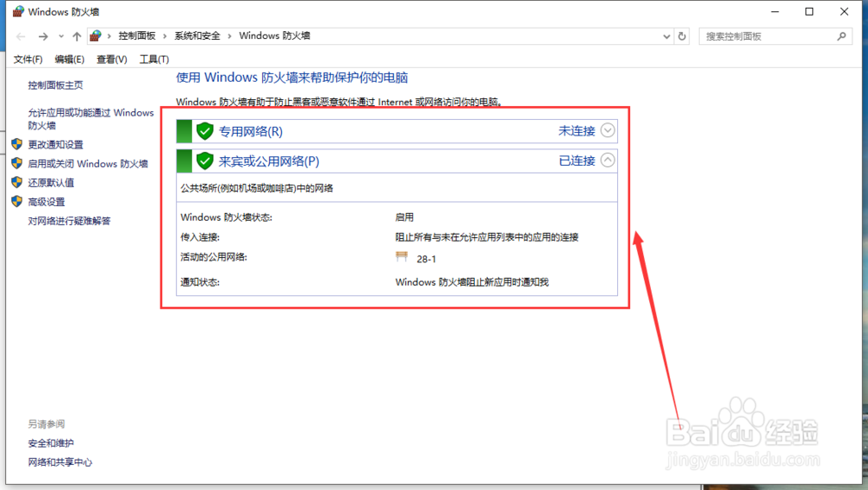This screenshot has height=490, width=868.
Task: Click shield icon beside 启用或关闭 Windows 防火墙
Action: (x=17, y=163)
